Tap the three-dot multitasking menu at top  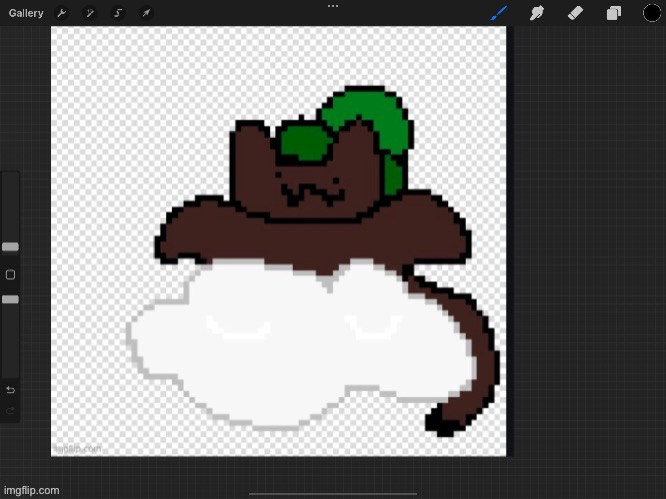point(333,6)
